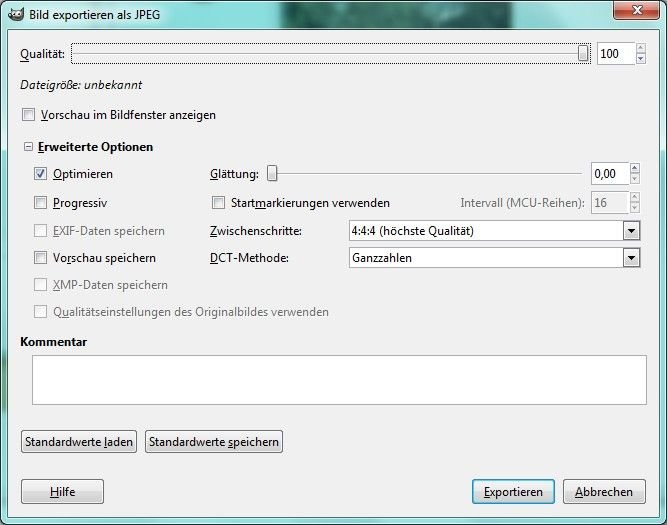The height and width of the screenshot is (525, 667).
Task: Increase Glättung with the up arrow
Action: pos(635,168)
